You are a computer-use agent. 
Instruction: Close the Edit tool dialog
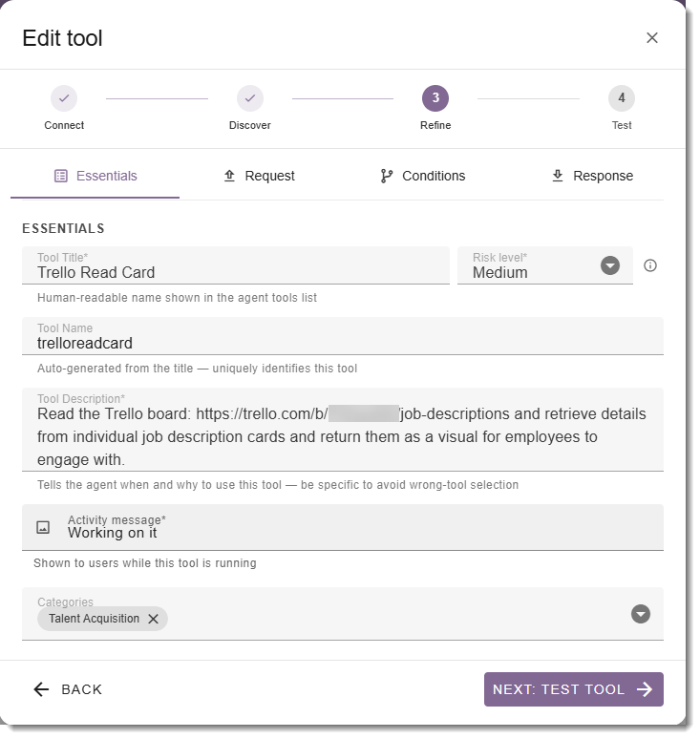pyautogui.click(x=651, y=37)
